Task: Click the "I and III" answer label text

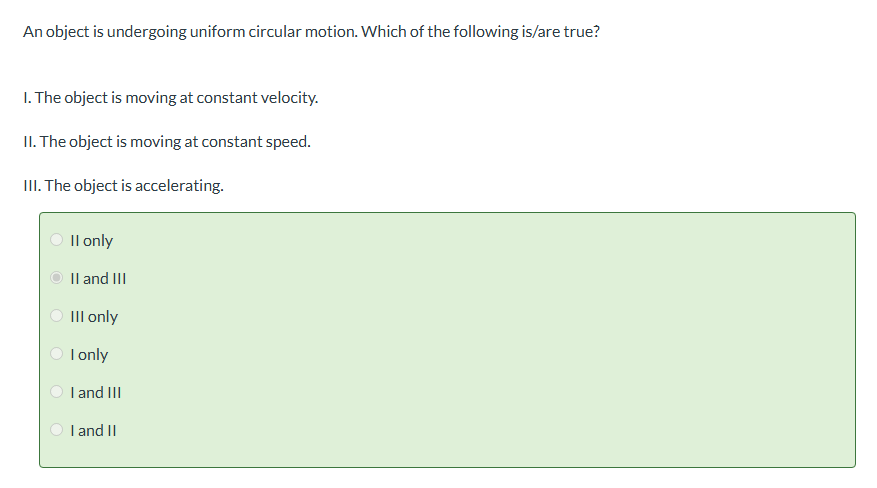Action: 96,392
